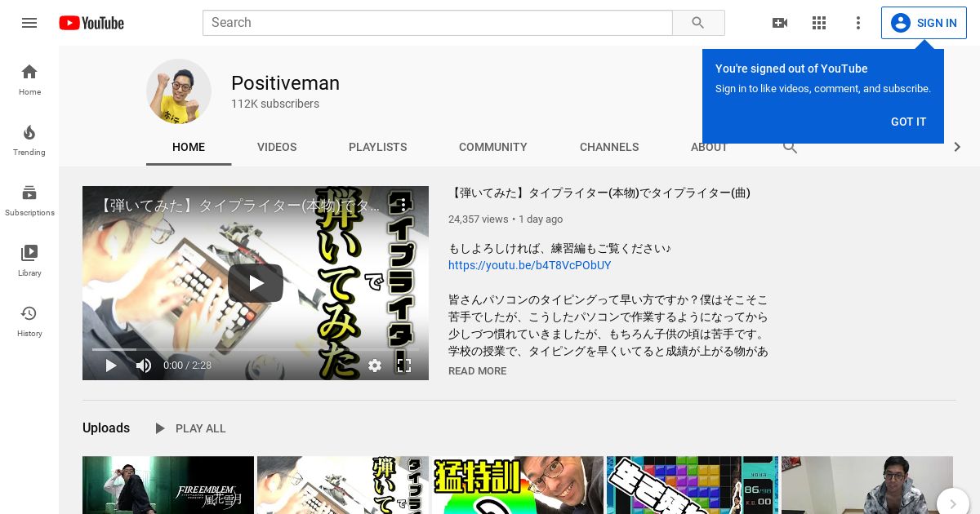Open the video settings gear
Image resolution: width=980 pixels, height=514 pixels.
click(x=375, y=366)
